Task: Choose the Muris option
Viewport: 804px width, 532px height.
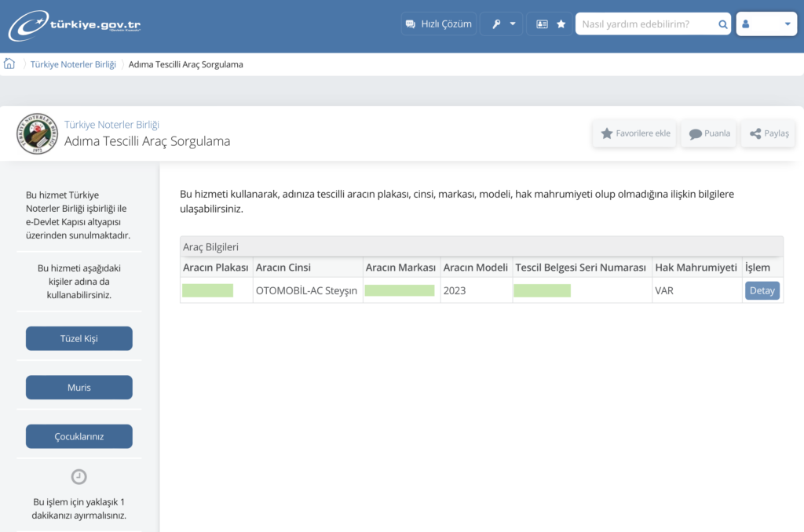Action: (x=79, y=388)
